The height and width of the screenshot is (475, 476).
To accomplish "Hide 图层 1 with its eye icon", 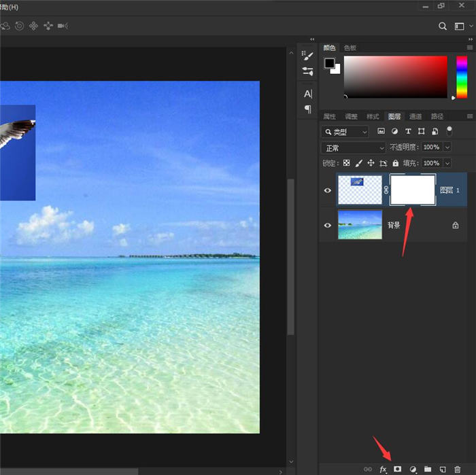I will [328, 190].
